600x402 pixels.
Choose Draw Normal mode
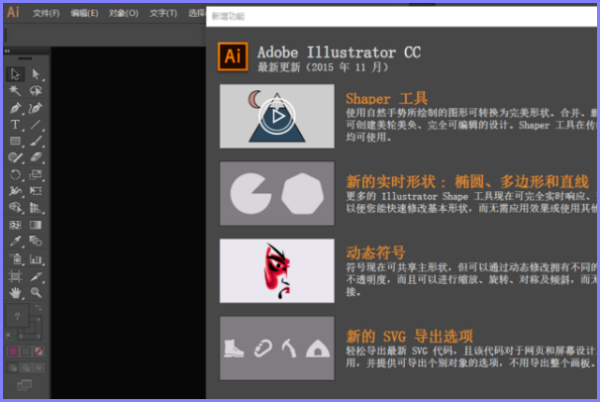(13, 368)
